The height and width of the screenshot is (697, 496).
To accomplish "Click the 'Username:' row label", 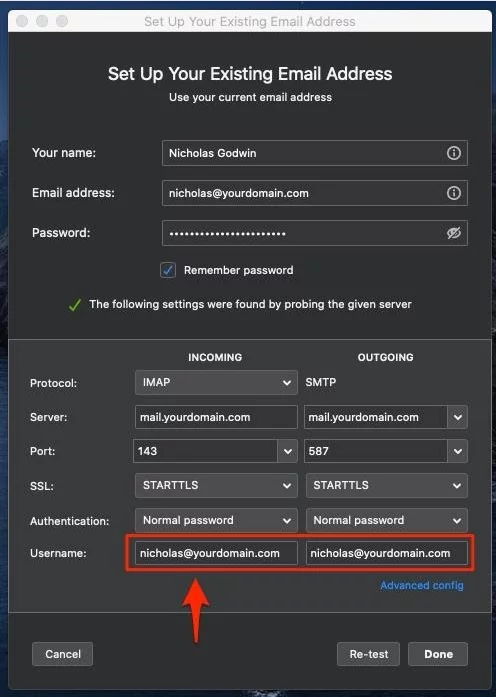I will 58,553.
